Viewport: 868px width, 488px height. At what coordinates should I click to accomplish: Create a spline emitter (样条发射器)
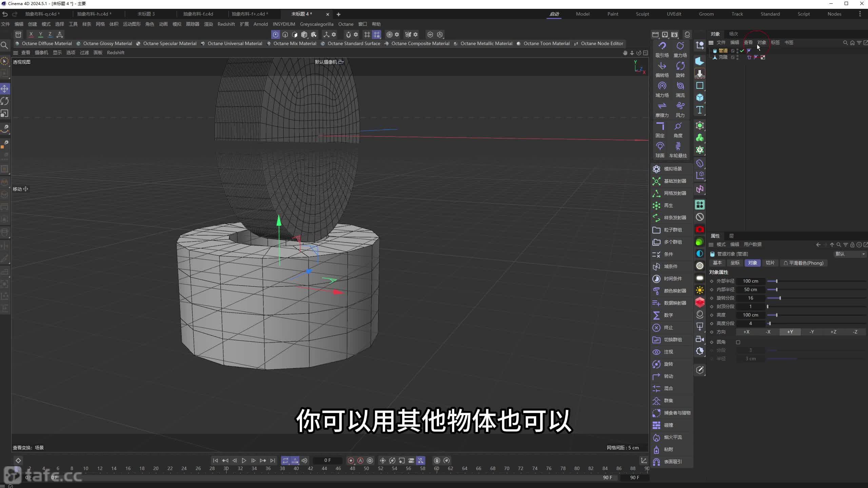pos(671,218)
